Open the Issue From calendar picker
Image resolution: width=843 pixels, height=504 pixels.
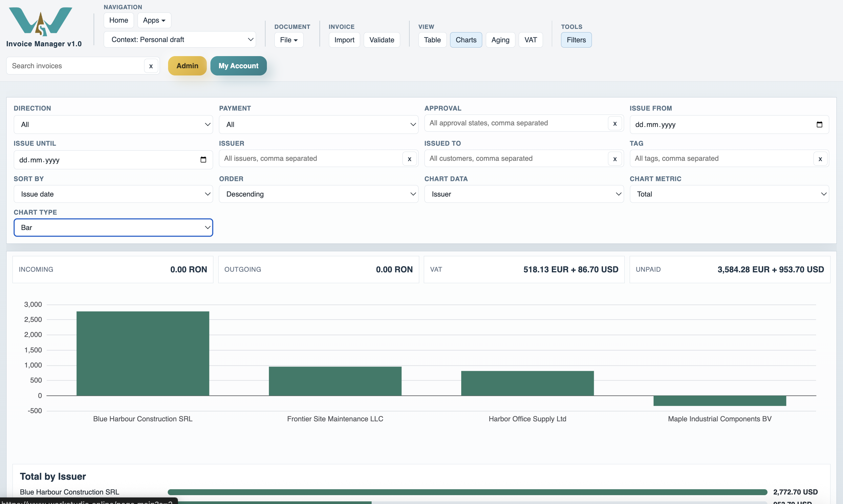point(819,124)
